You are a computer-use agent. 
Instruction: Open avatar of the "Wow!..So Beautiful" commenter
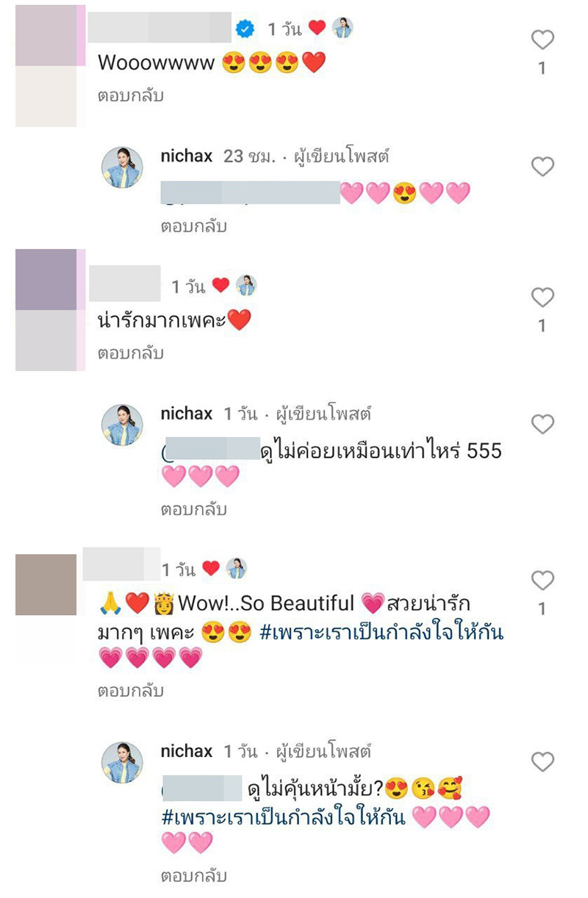click(x=46, y=584)
